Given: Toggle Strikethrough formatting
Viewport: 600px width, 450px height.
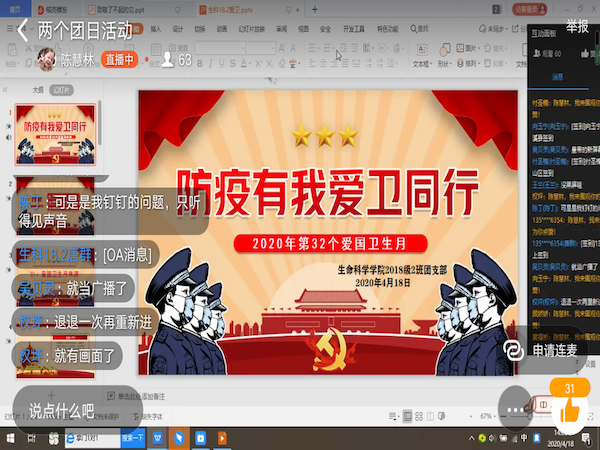Looking at the screenshot, I should (x=233, y=64).
